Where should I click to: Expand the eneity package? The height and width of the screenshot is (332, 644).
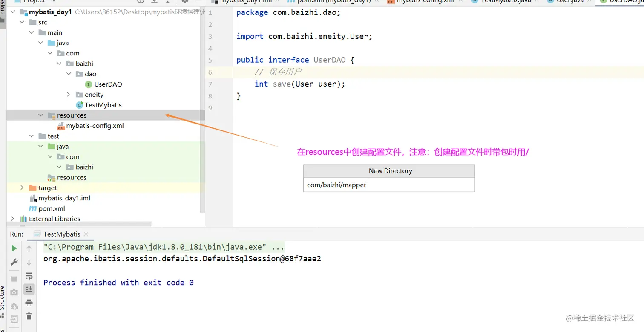69,95
